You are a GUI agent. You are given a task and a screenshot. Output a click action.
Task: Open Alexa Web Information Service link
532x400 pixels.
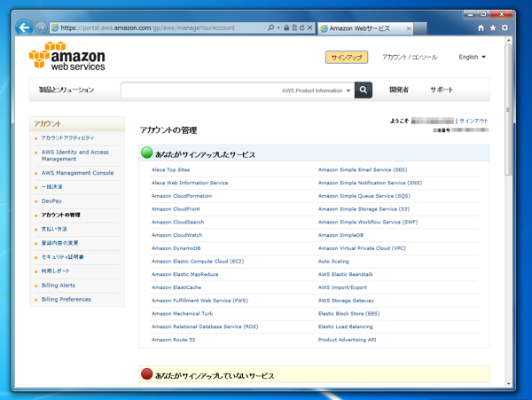pos(190,183)
